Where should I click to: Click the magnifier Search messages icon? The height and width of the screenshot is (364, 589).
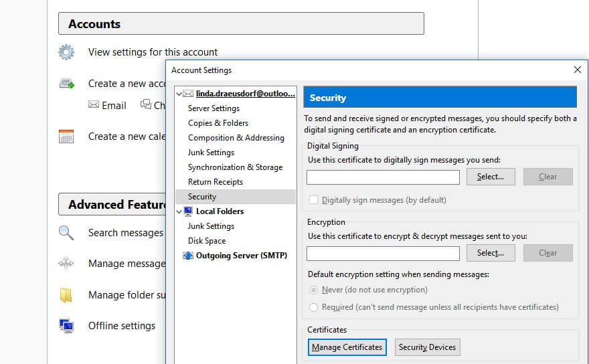point(66,233)
